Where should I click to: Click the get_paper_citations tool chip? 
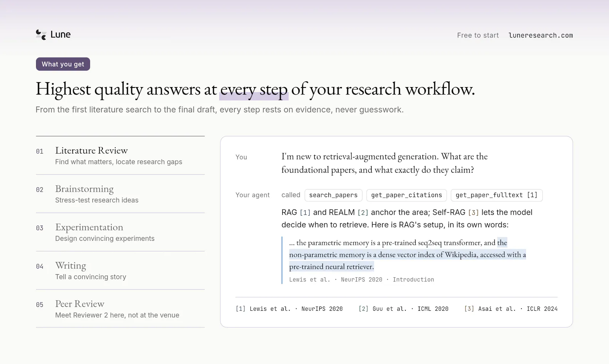click(x=407, y=195)
